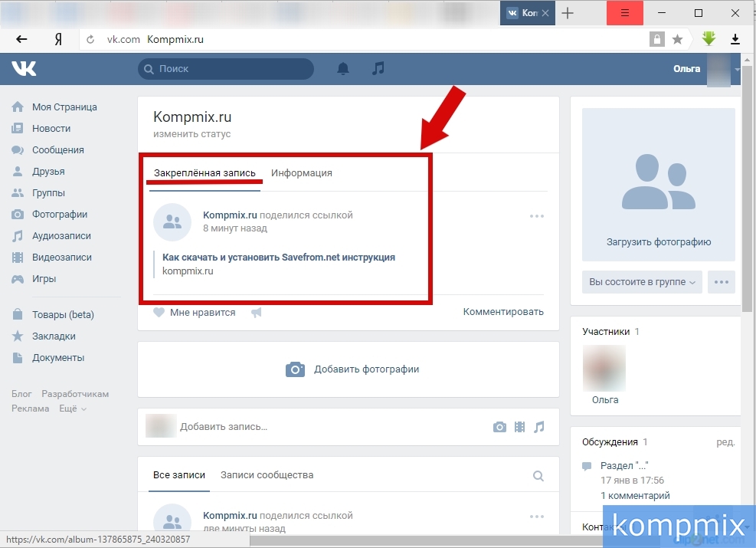Open notifications bell icon
Viewport: 756px width, 548px height.
tap(343, 68)
